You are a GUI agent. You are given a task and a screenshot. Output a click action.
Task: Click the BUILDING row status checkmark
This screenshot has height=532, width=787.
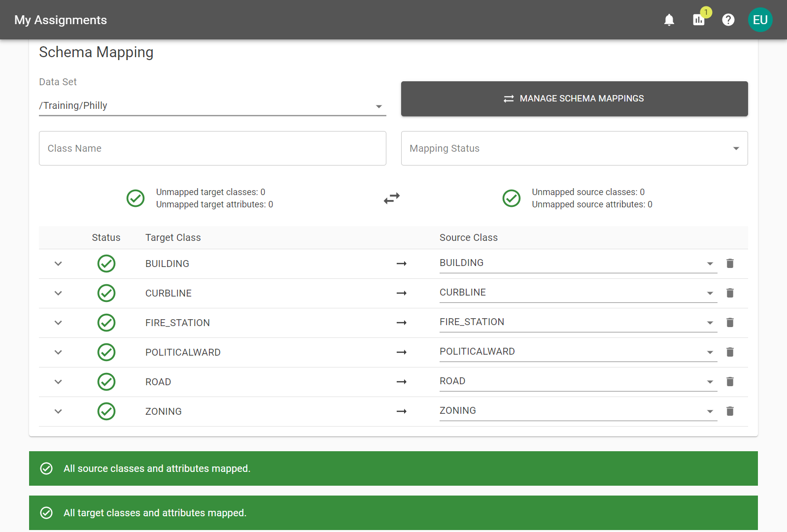pos(106,264)
